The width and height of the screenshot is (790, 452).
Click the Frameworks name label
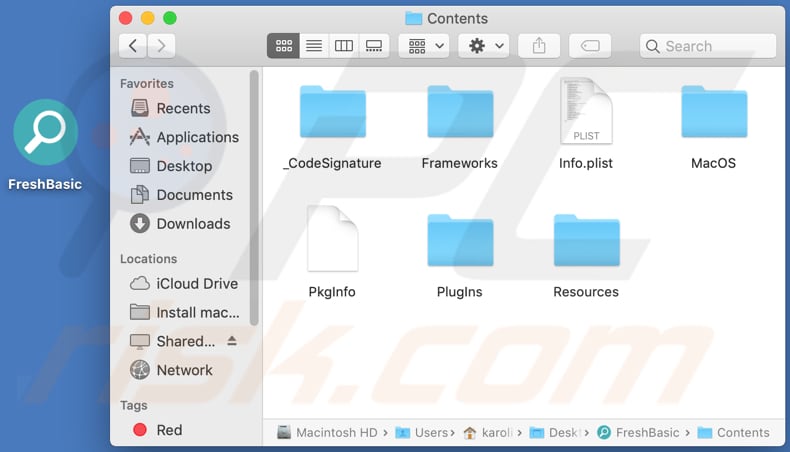459,163
